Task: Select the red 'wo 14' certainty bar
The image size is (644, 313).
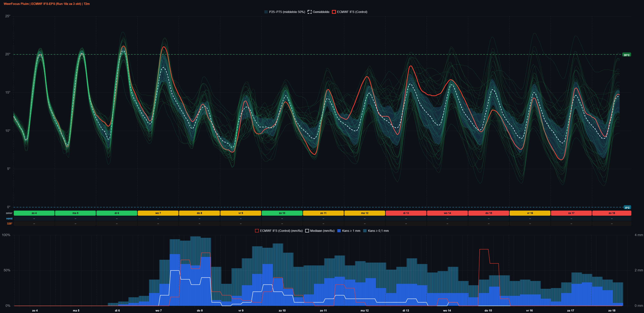Action: click(x=447, y=213)
